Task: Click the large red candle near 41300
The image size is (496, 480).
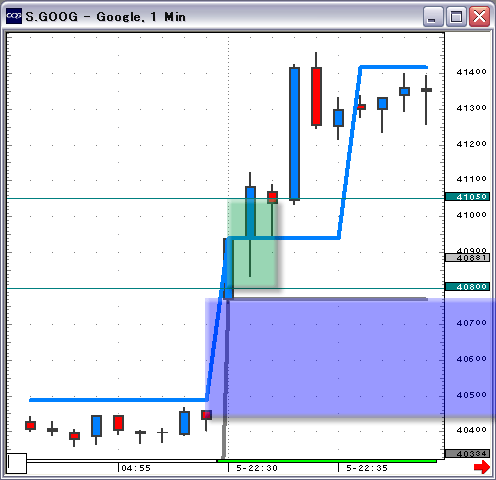Action: point(316,96)
